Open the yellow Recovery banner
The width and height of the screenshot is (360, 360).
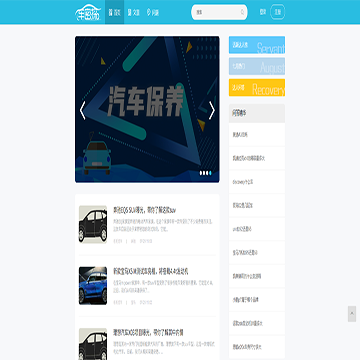tap(257, 88)
